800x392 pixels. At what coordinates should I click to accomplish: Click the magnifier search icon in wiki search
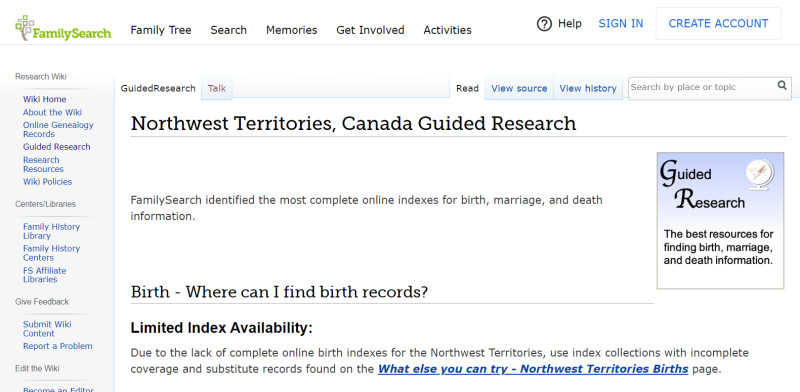coord(782,85)
